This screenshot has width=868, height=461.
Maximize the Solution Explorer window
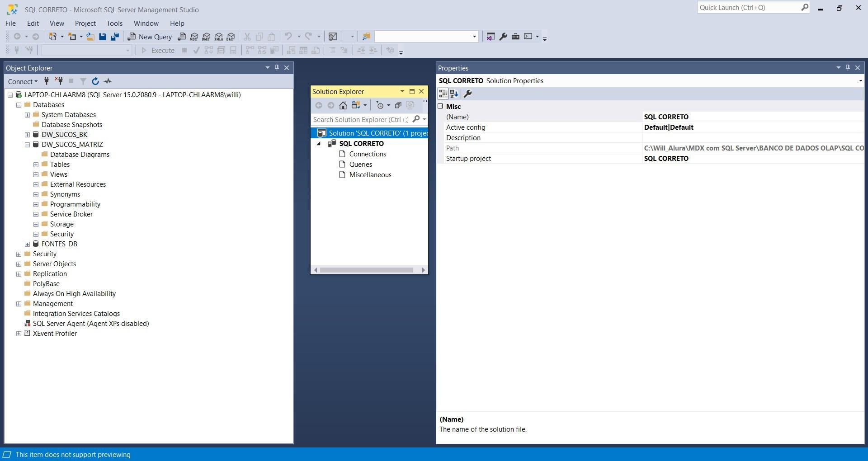(412, 91)
